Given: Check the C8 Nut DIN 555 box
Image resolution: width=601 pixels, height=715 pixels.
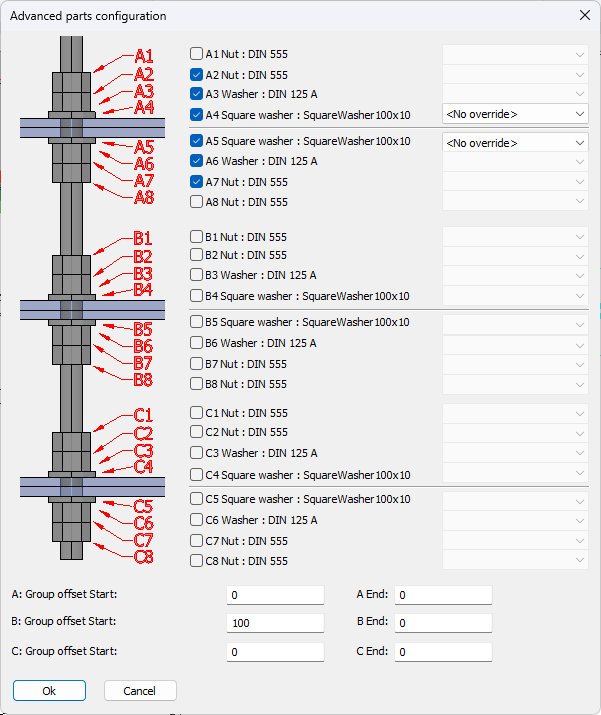Looking at the screenshot, I should click(197, 561).
